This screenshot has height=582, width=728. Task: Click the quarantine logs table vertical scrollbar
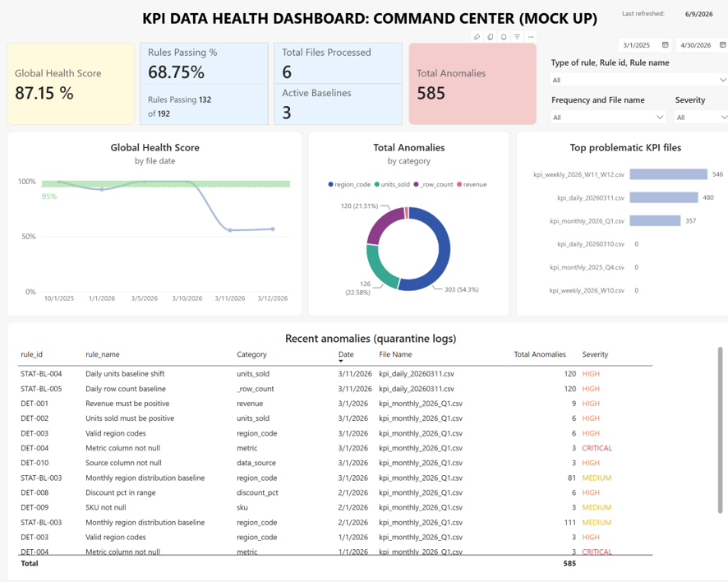tap(720, 430)
